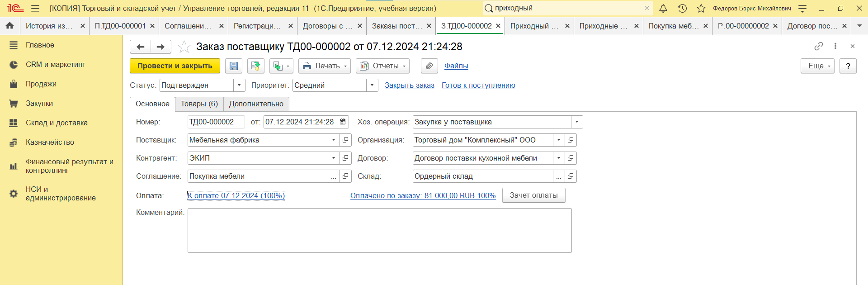868x285 pixels.
Task: Post the document with the green-arrow icon
Action: coord(255,66)
